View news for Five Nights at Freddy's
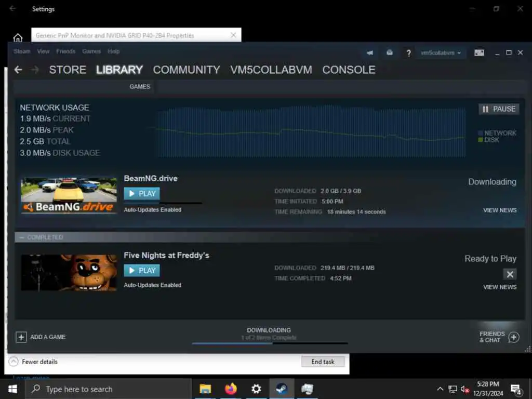 tap(500, 287)
